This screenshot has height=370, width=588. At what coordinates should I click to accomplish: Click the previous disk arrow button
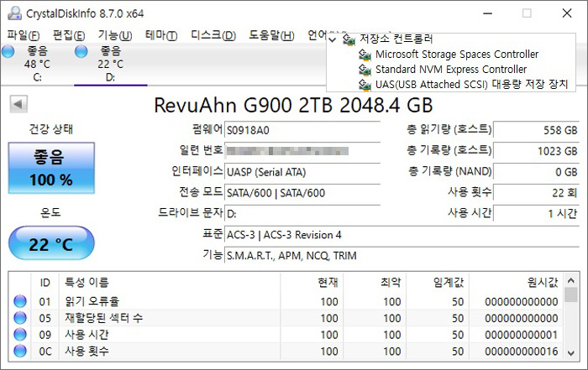[x=18, y=104]
